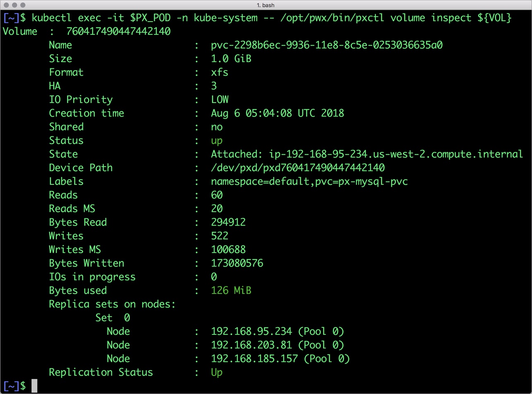Click the close window button

tap(6, 5)
